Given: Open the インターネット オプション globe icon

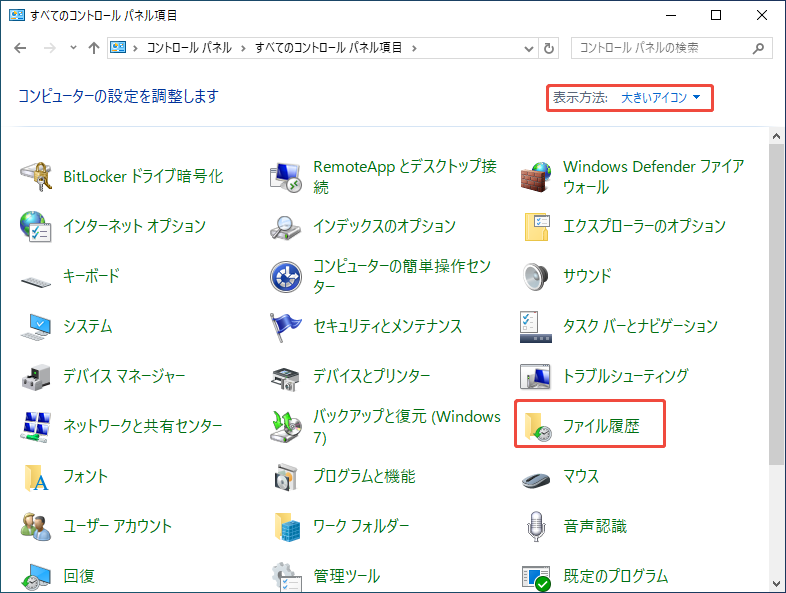Looking at the screenshot, I should point(36,226).
